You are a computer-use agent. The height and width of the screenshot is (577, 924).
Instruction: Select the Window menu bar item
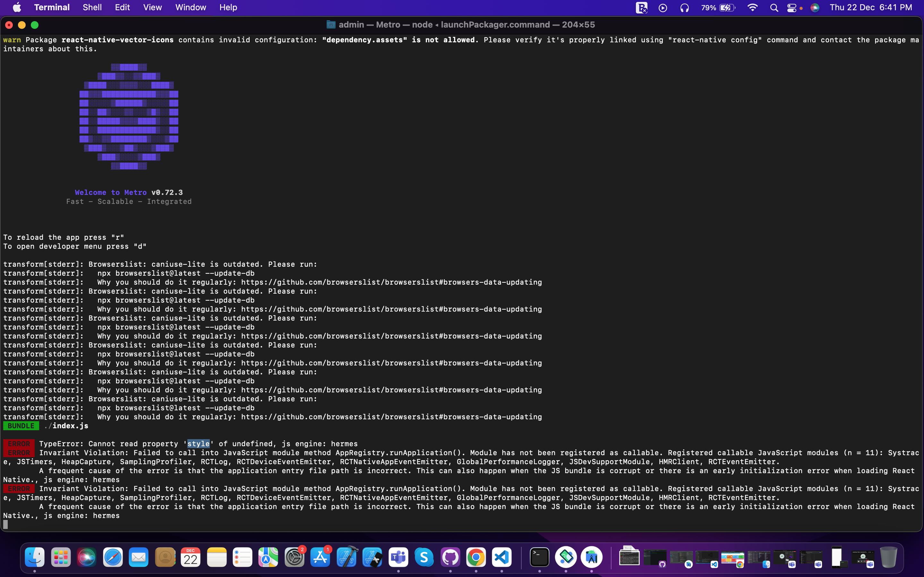pos(191,7)
